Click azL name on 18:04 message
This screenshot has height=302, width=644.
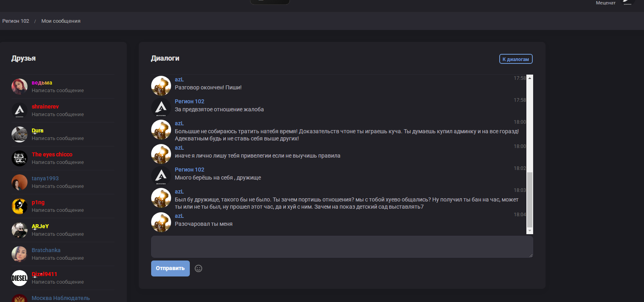coord(179,216)
